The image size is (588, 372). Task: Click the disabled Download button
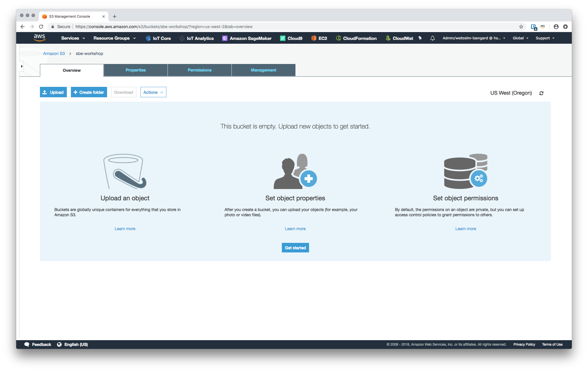click(x=124, y=92)
